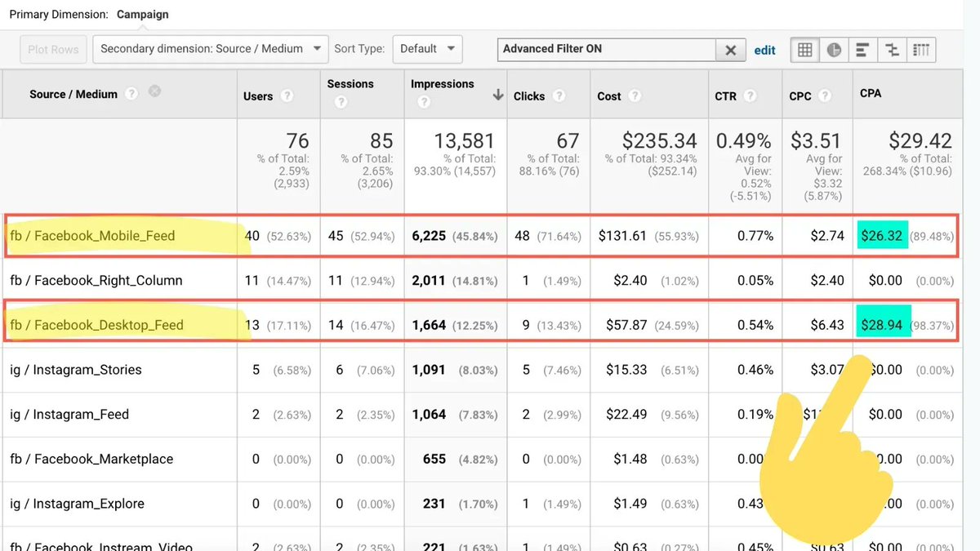Viewport: 980px width, 551px height.
Task: Sort by CPC column header
Action: 800,96
